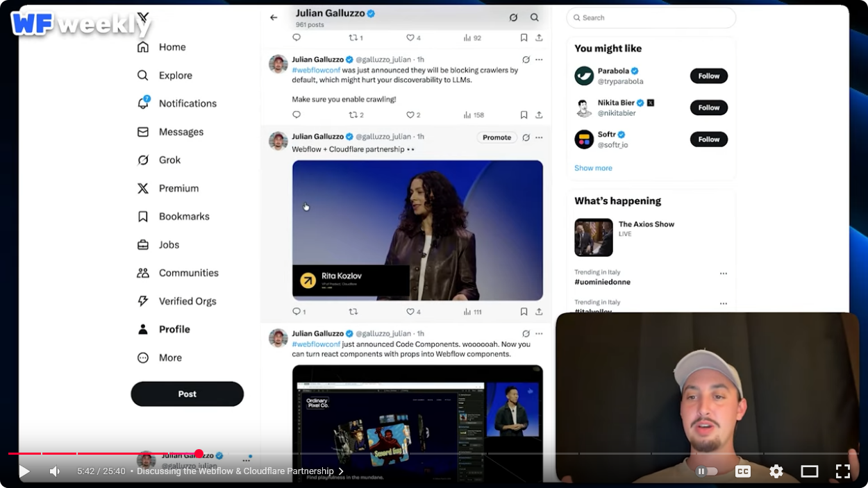Image resolution: width=868 pixels, height=488 pixels.
Task: Click Show more under You might like
Action: pos(593,168)
